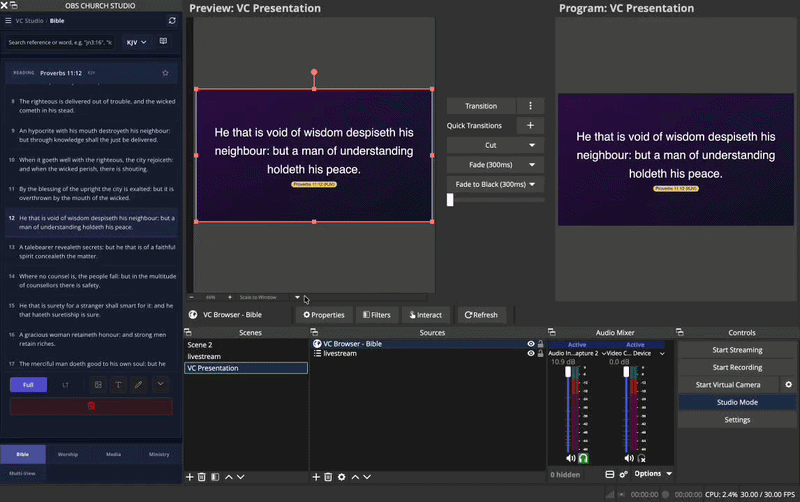
Task: Move the selected source up
Action: click(355, 477)
